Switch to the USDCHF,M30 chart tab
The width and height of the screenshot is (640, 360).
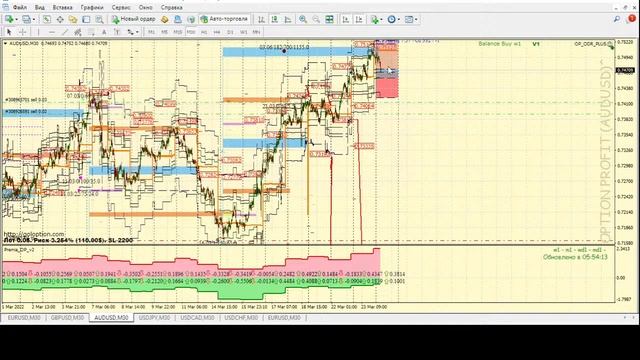(241, 318)
